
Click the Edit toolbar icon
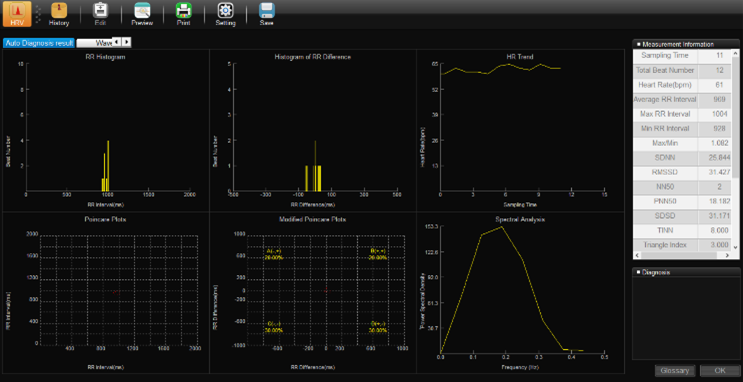pyautogui.click(x=100, y=14)
